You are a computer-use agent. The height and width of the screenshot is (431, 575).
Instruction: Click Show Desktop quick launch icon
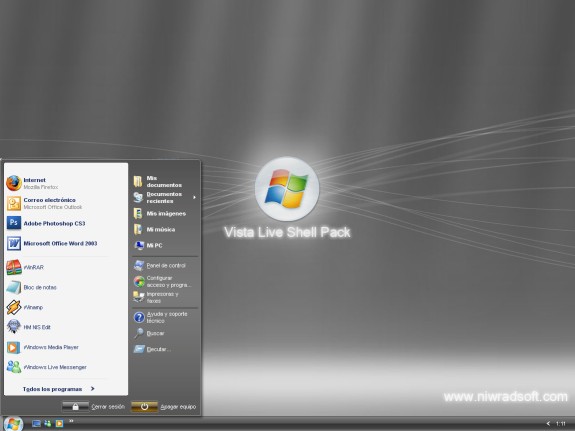tap(36, 424)
